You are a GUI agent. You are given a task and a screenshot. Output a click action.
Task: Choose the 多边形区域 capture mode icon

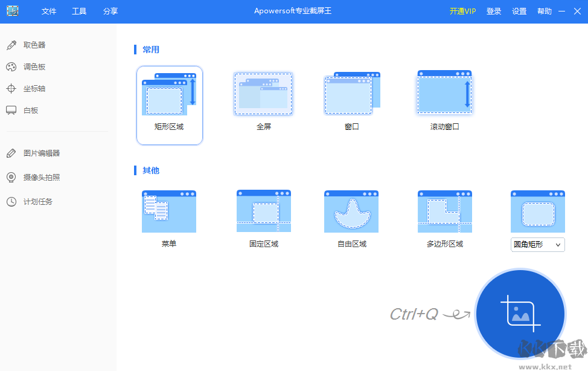445,211
